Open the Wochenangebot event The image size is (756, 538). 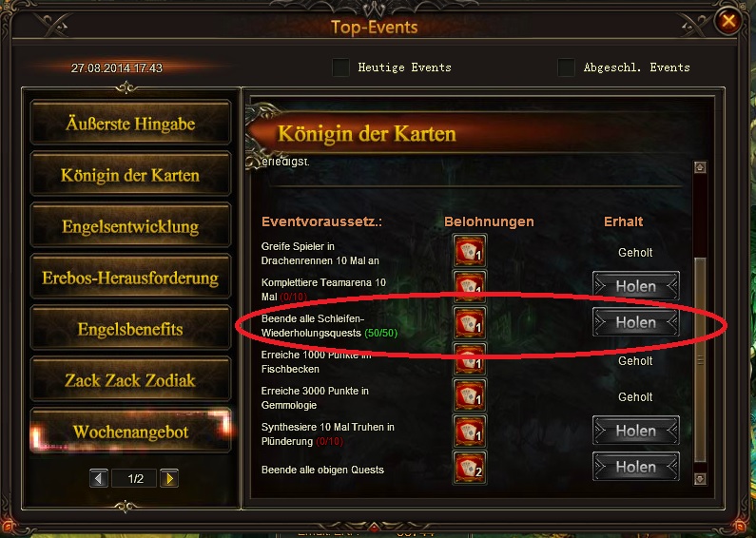[x=130, y=432]
